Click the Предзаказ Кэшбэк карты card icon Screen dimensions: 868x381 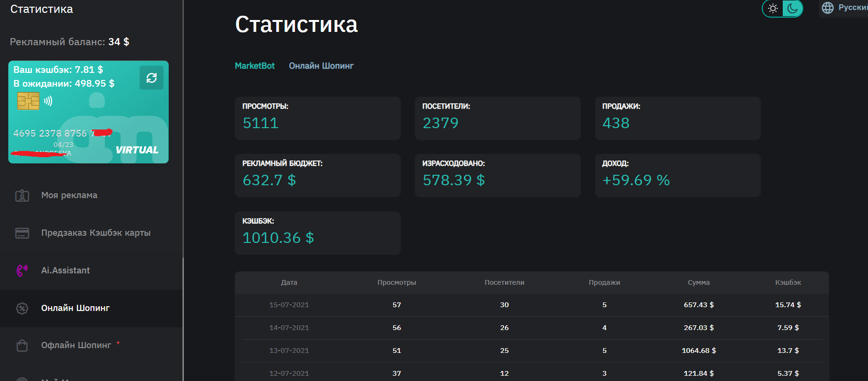coord(22,233)
